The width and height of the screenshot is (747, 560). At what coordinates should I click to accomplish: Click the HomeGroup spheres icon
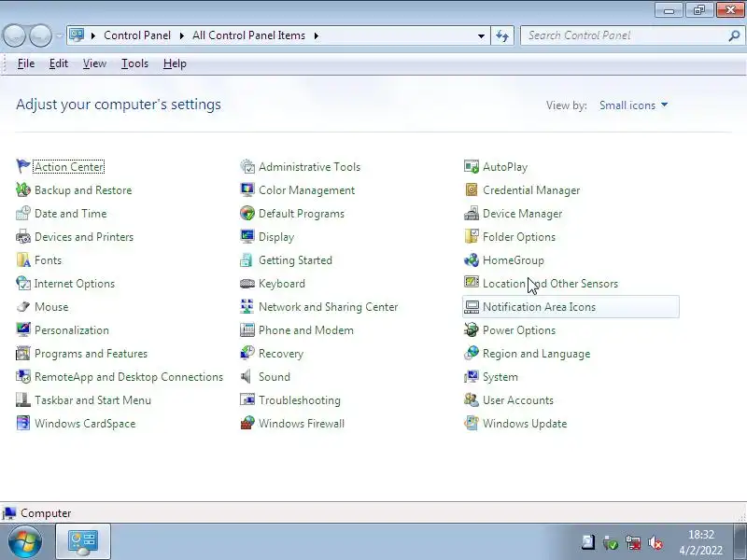[x=472, y=260]
